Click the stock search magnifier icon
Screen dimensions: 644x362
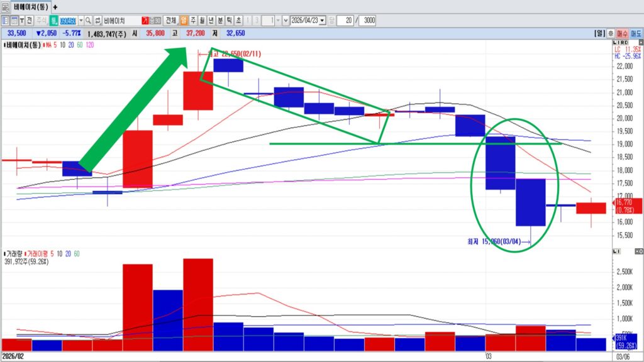[x=89, y=20]
